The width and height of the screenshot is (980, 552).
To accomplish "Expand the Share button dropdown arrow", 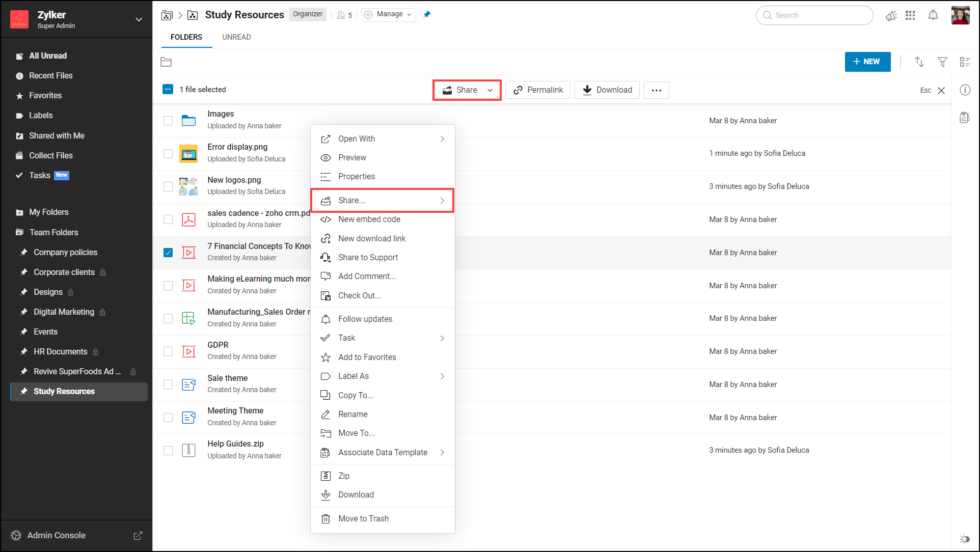I will coord(490,90).
